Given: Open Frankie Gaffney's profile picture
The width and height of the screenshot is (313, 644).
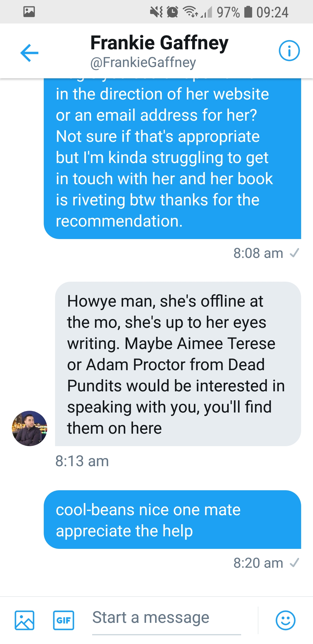Looking at the screenshot, I should coord(30,428).
